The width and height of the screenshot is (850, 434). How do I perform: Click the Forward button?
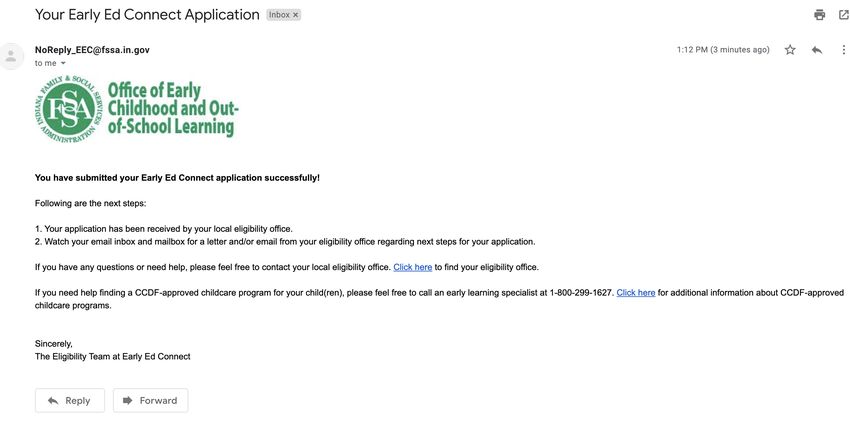coord(151,400)
